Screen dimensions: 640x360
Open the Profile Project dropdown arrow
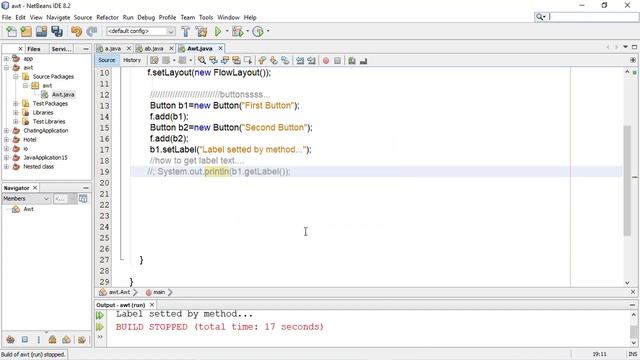click(268, 31)
